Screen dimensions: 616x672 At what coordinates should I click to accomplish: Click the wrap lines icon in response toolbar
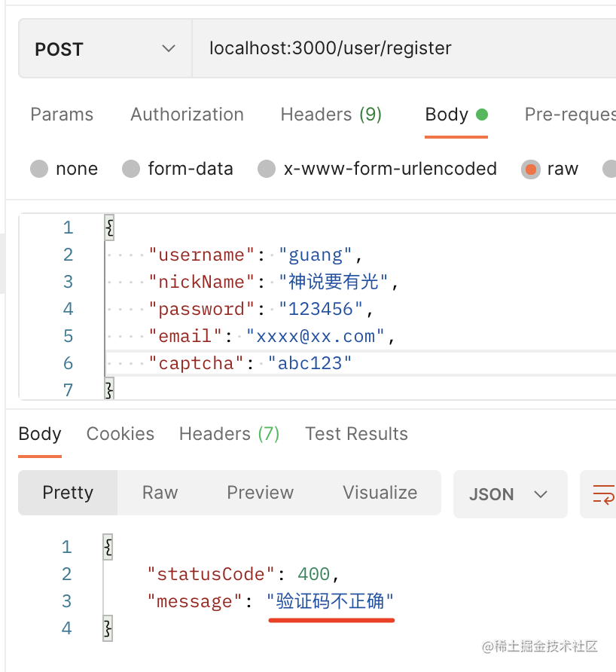coord(602,494)
